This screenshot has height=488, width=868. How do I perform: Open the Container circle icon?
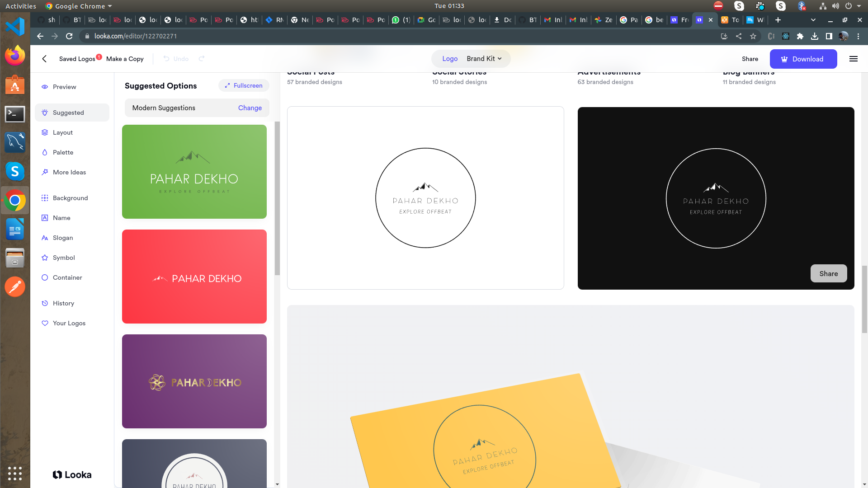[x=45, y=277]
